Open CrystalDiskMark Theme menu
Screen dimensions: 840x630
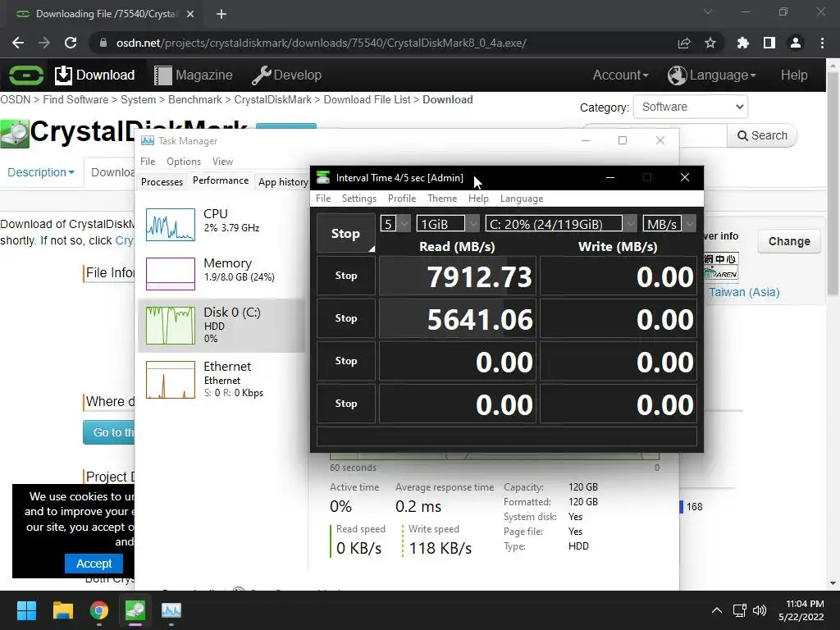click(442, 199)
